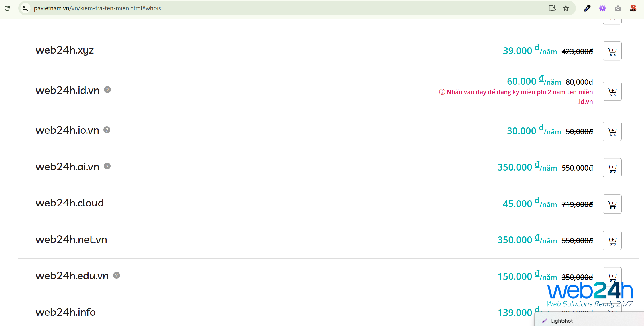The height and width of the screenshot is (326, 644).
Task: Bookmark this page with the star icon
Action: coord(566,8)
